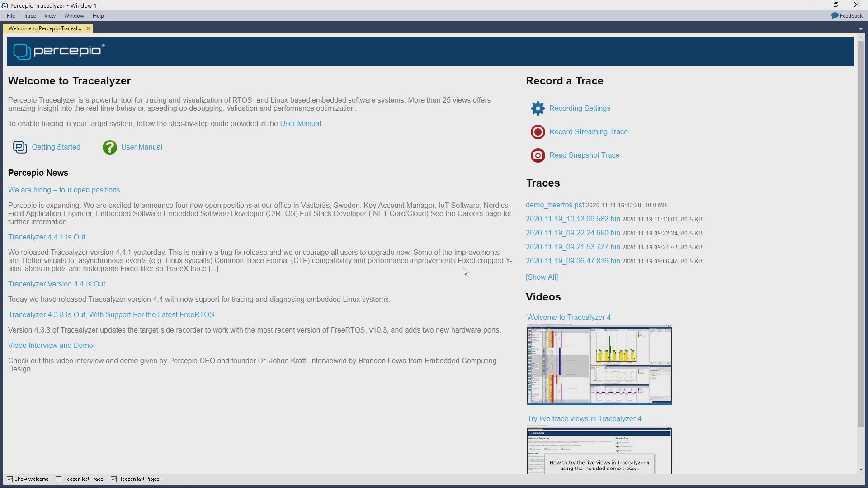
Task: Open the Tracealyzer 4.4.1 Is Out article
Action: tap(47, 237)
